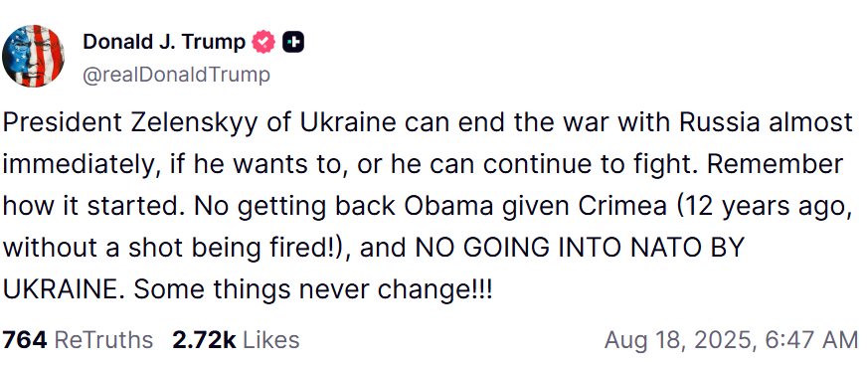Click the black plus badge icon

click(x=293, y=42)
